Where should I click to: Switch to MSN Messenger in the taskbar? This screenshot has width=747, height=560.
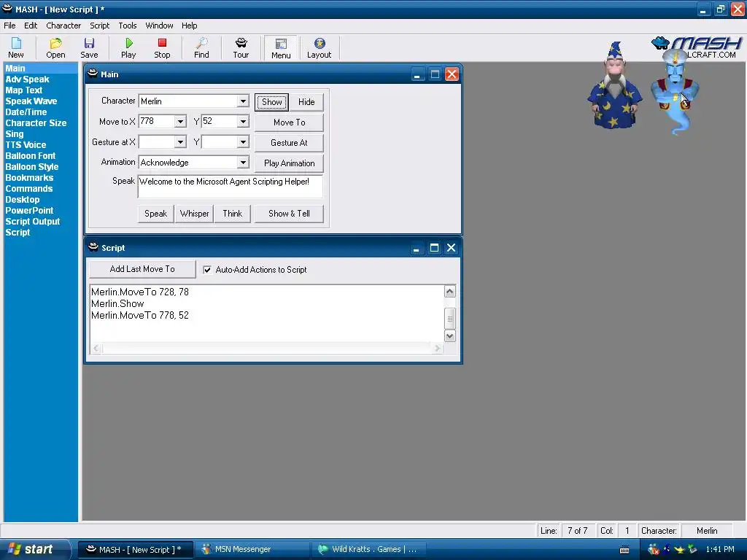[252, 549]
